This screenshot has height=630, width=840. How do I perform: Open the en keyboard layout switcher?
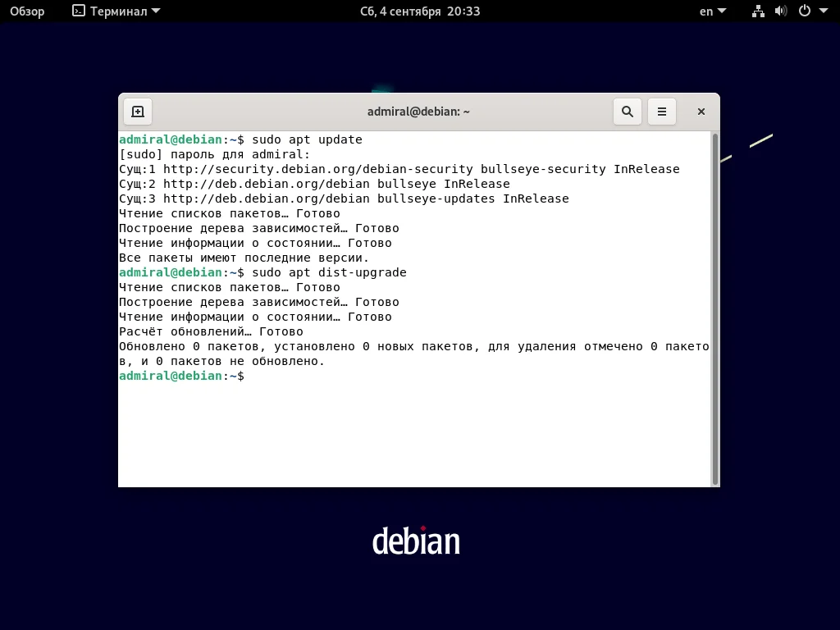pos(707,11)
